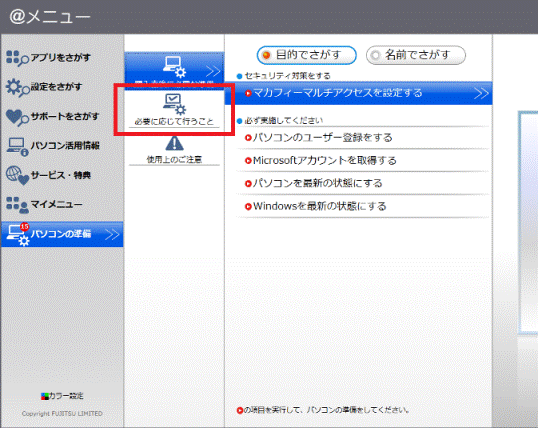Click the アプリをさがす search icon
Image resolution: width=538 pixels, height=428 pixels.
pos(17,58)
